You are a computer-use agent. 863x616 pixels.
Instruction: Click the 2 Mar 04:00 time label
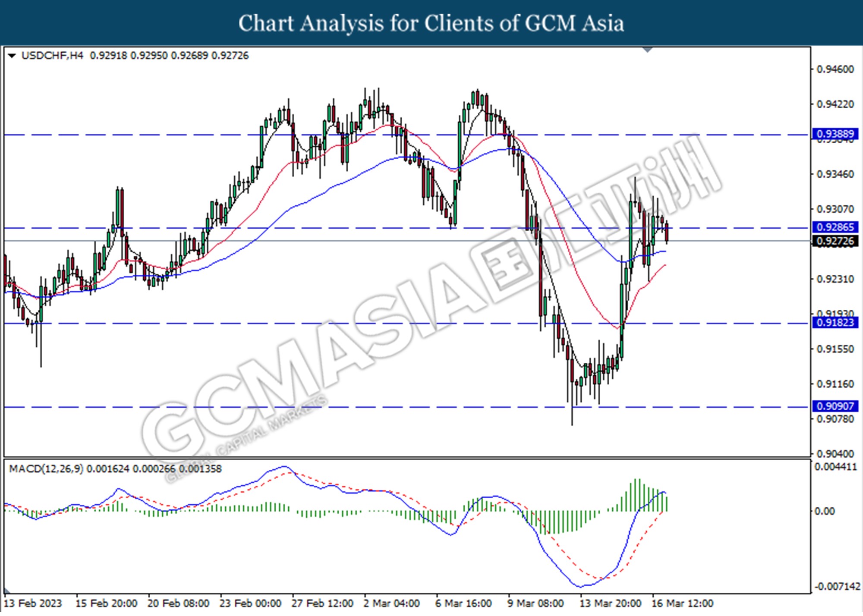click(x=391, y=603)
